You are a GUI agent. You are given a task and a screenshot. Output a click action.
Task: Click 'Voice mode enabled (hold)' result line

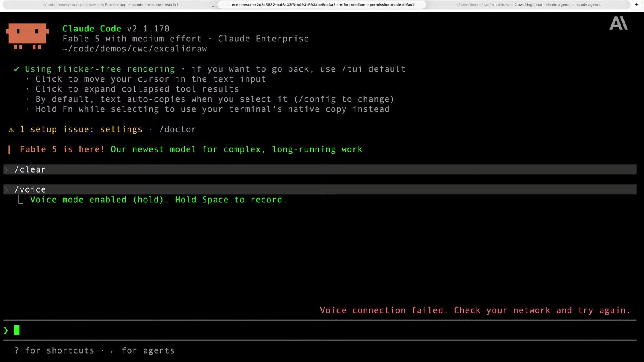click(159, 200)
